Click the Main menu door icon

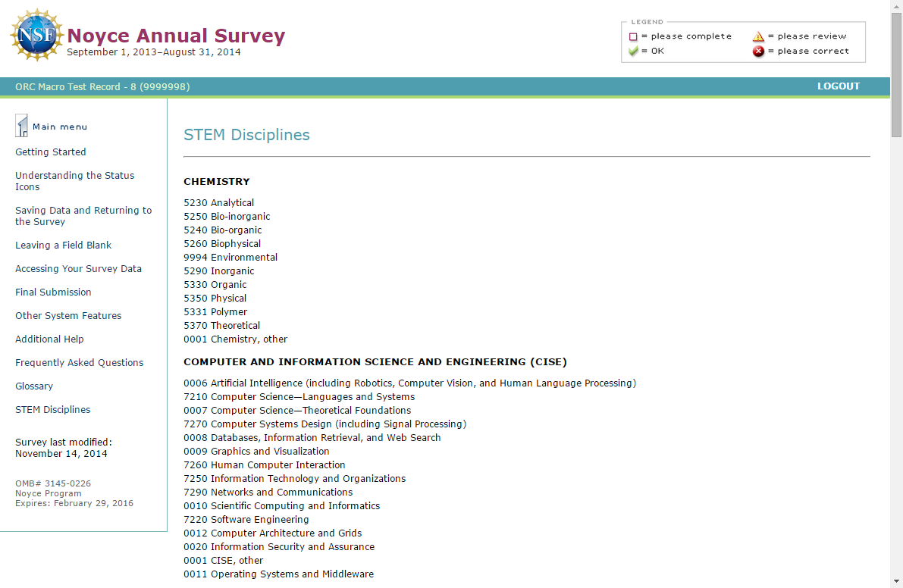[22, 125]
